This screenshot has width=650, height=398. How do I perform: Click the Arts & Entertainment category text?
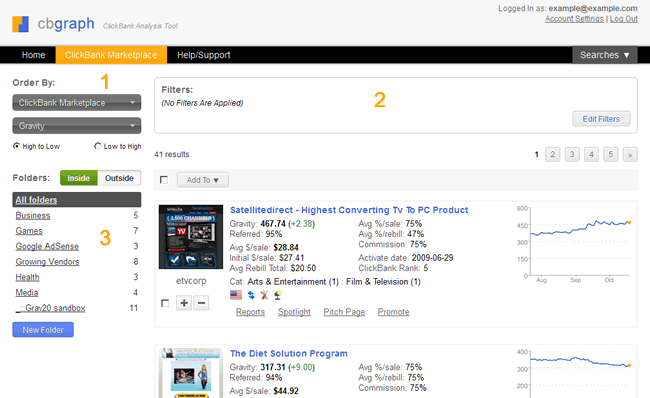(x=293, y=282)
